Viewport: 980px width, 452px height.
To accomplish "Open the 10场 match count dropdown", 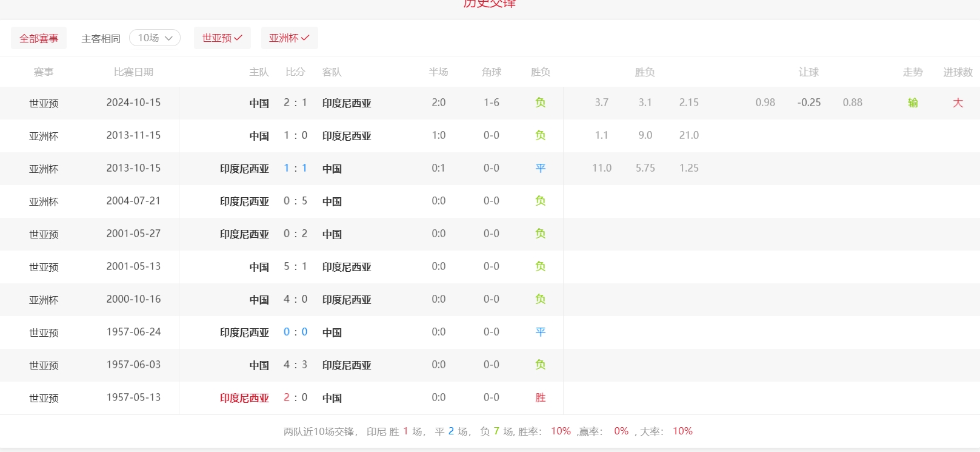I will (x=155, y=38).
